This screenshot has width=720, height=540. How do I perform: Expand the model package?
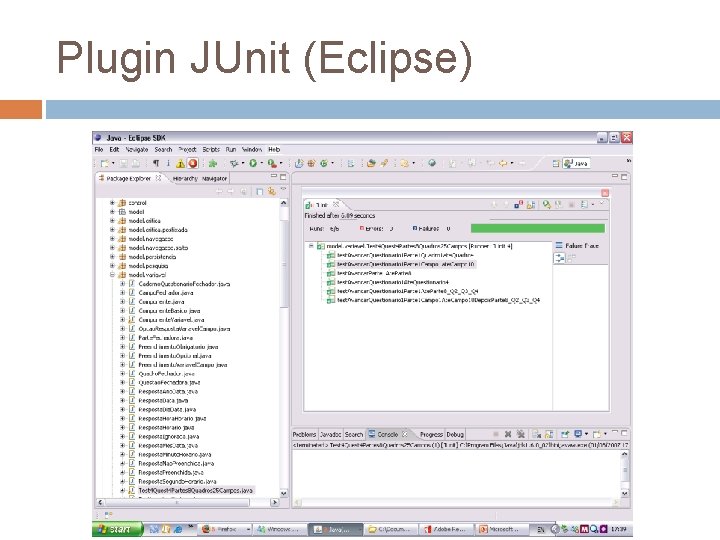point(112,212)
